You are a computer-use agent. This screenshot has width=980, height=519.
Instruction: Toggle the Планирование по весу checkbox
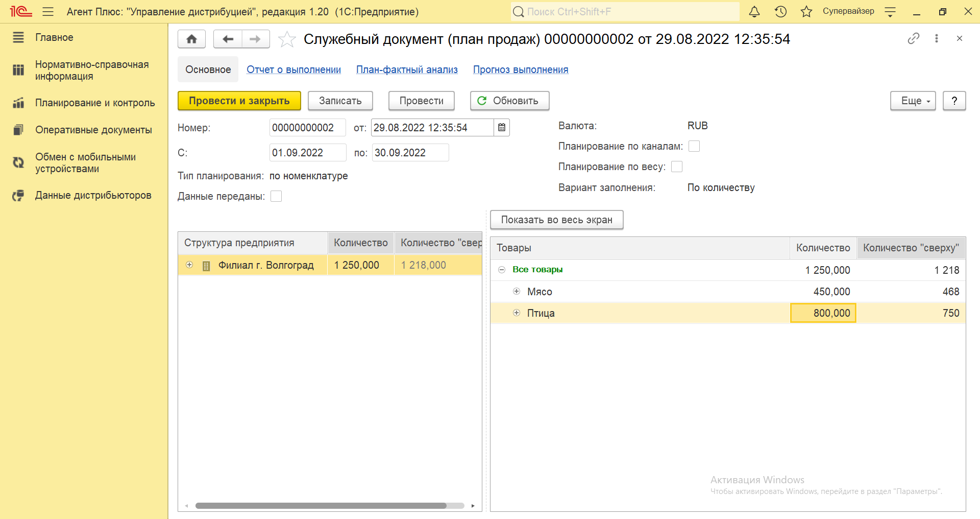(677, 167)
